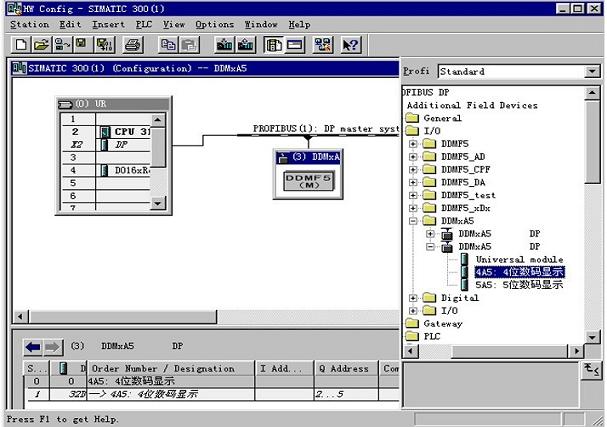Open the PLC menu
607x427 pixels.
click(x=145, y=23)
